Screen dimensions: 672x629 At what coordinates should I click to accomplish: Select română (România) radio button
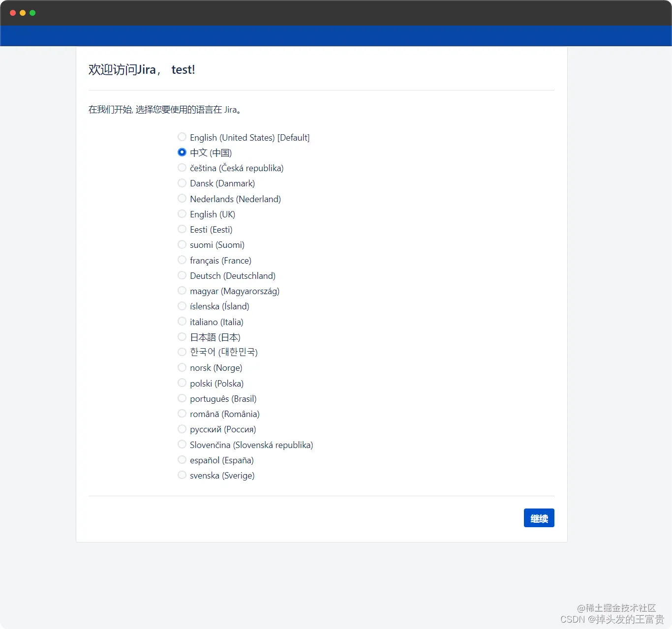click(182, 413)
